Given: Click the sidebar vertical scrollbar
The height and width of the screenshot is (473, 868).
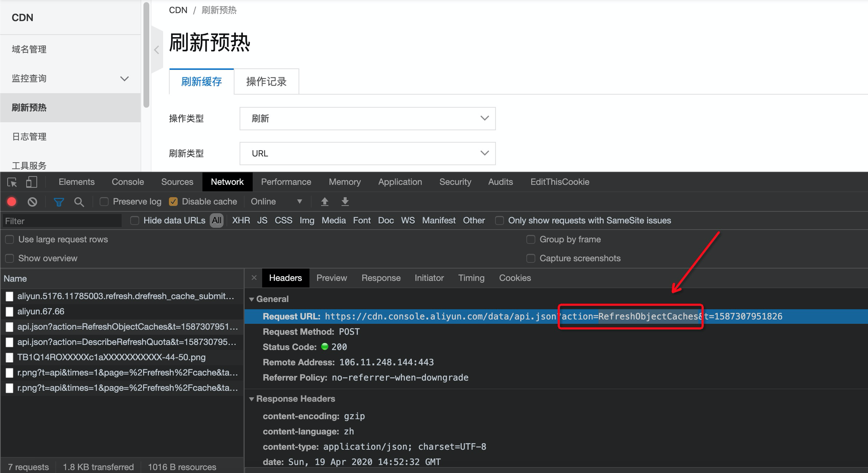Looking at the screenshot, I should 146,55.
